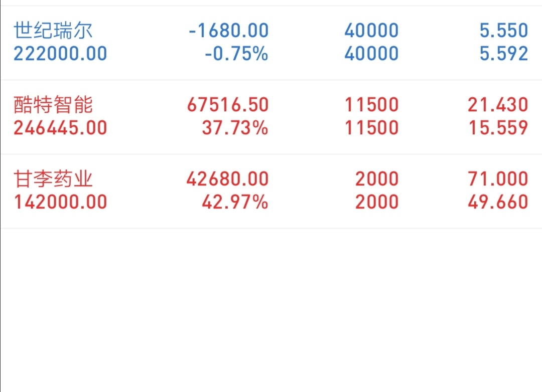
Task: Select 酷特智能 market value 246445.00
Action: 61,128
